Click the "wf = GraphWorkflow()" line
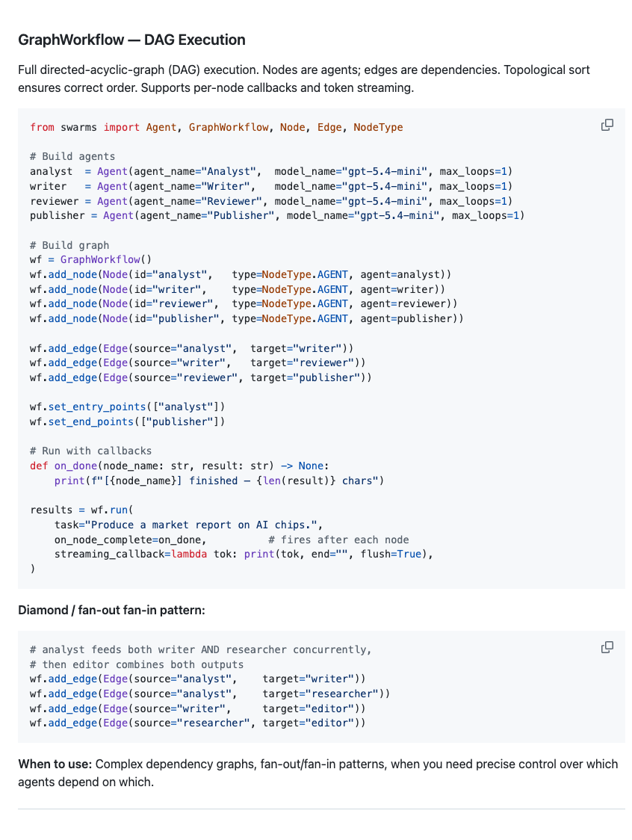 (91, 259)
